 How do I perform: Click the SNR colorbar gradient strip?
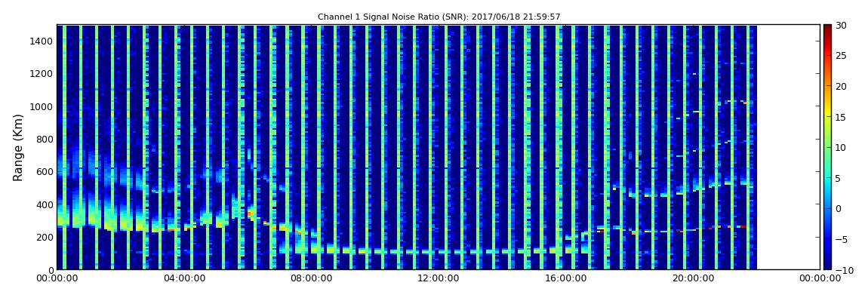click(x=827, y=147)
